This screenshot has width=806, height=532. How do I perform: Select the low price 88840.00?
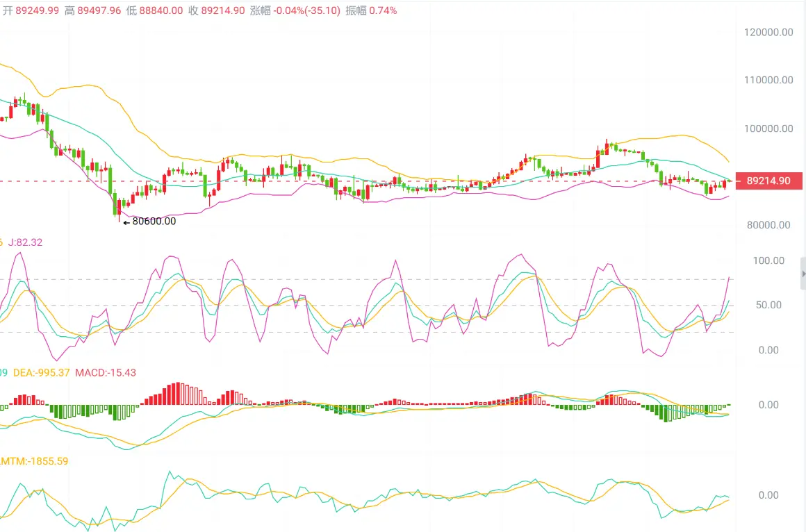pos(161,10)
